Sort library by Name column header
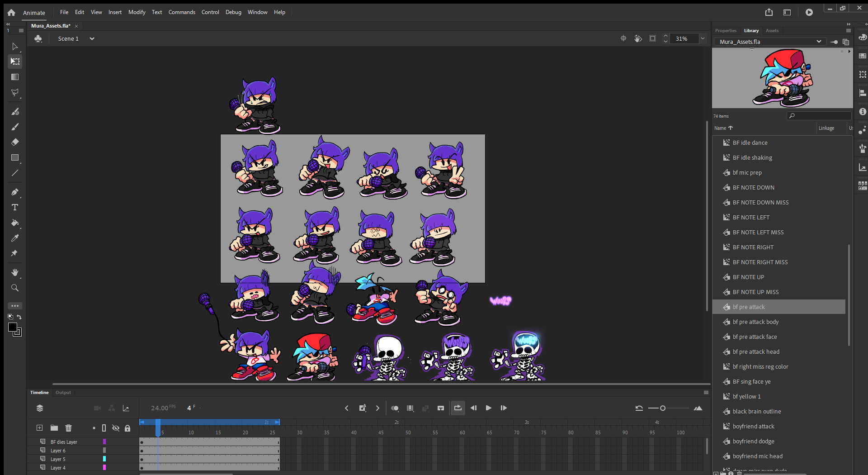868x475 pixels. (720, 128)
